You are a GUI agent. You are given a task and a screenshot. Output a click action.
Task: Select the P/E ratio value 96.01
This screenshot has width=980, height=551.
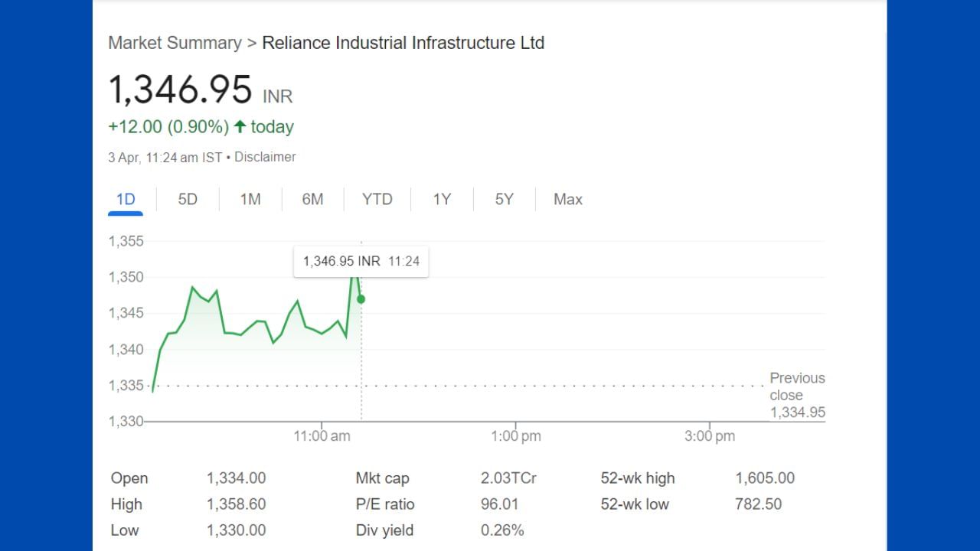[499, 504]
